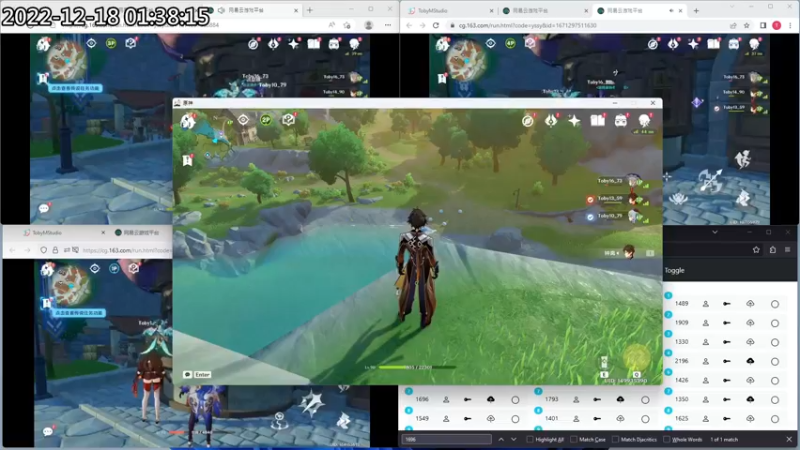Open Chrome tab search chevron
The image size is (800, 450).
[x=732, y=7]
